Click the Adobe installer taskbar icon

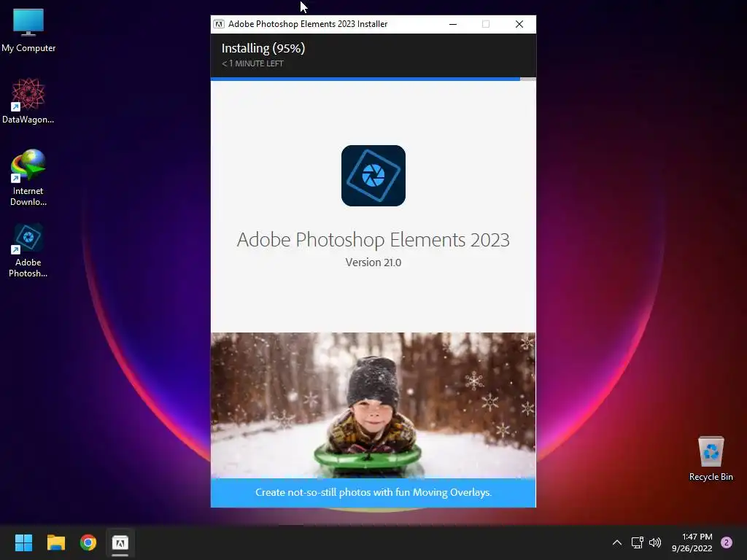pyautogui.click(x=120, y=542)
